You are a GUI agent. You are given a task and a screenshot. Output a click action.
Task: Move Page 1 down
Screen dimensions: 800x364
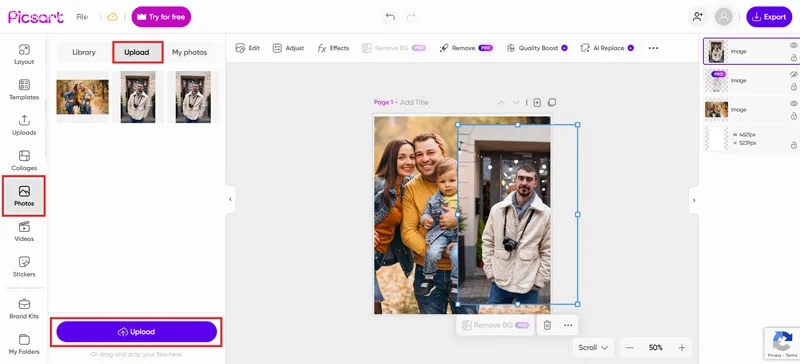point(516,103)
